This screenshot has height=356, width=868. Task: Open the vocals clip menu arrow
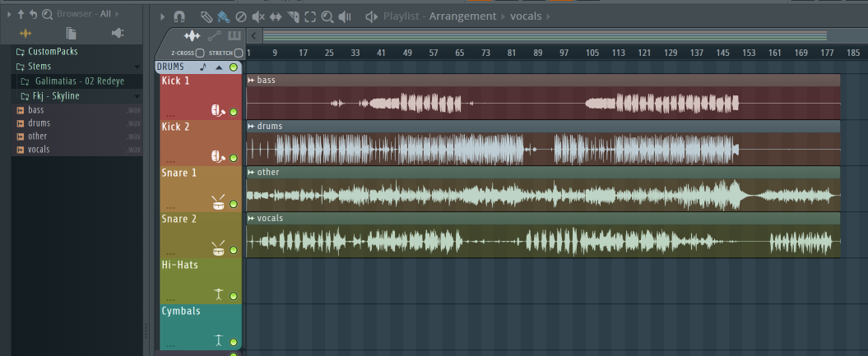click(x=251, y=219)
